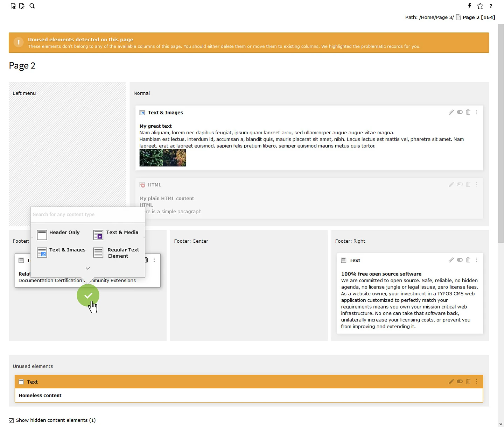Viewport: 504px width, 427px height.
Task: Delete the Homeless content unused element
Action: tap(468, 382)
